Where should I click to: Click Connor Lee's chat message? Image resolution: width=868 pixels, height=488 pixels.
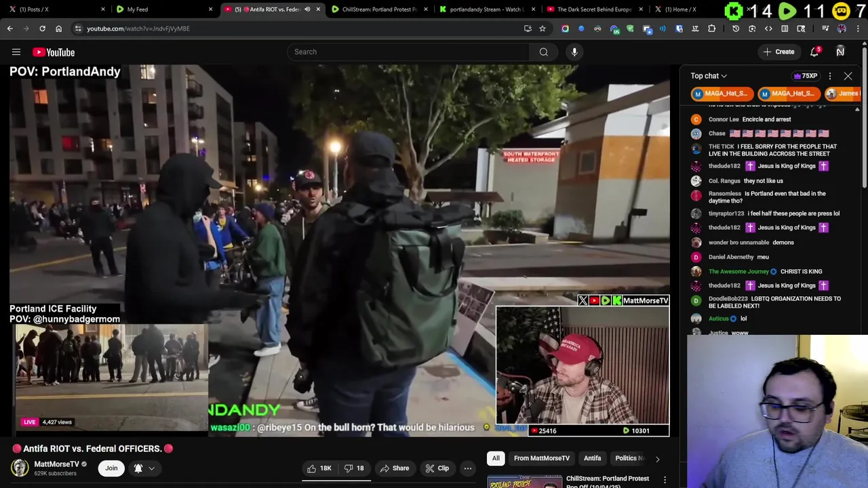766,119
